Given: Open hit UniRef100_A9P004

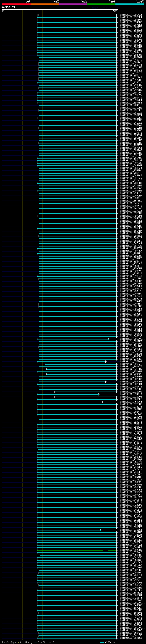Looking at the screenshot, I should (131, 382).
